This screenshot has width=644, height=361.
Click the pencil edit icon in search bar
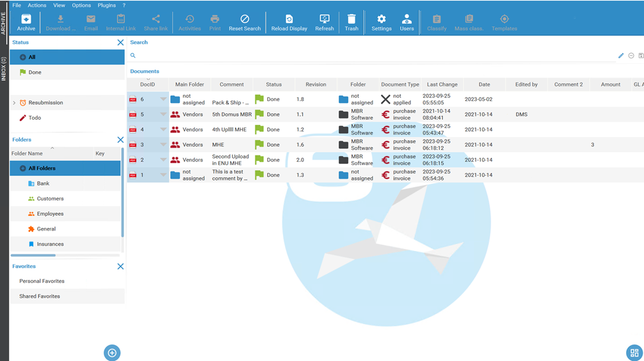pos(620,56)
